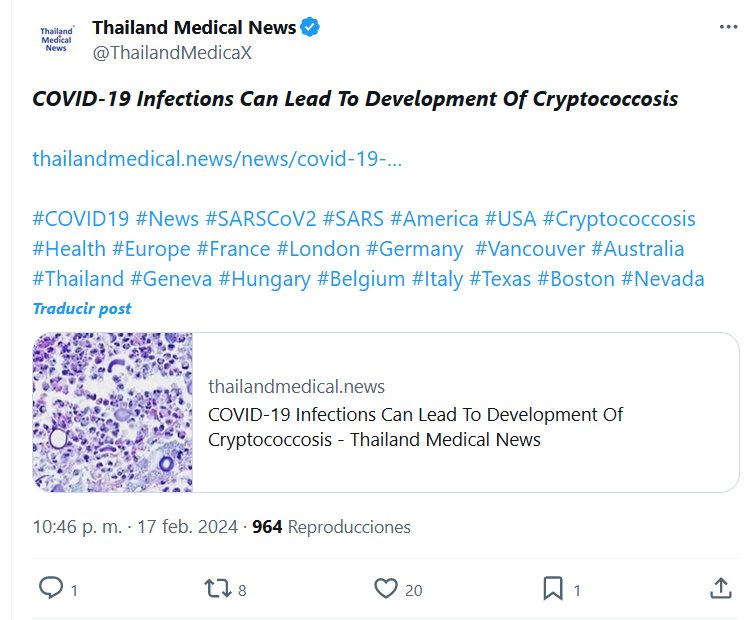The image size is (748, 620).
Task: Open the share post icon
Action: pos(719,588)
